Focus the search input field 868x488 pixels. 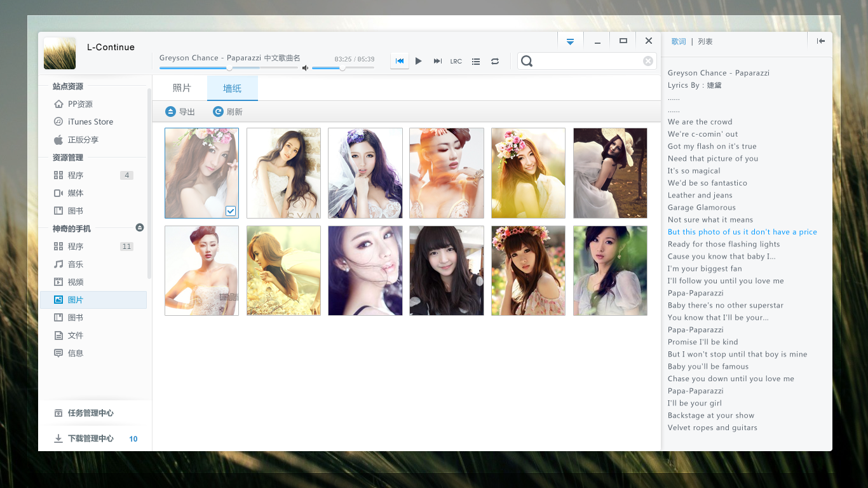(x=588, y=61)
